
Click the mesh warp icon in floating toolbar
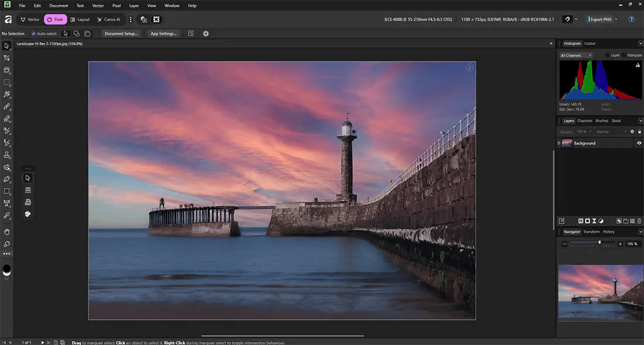pos(28,202)
